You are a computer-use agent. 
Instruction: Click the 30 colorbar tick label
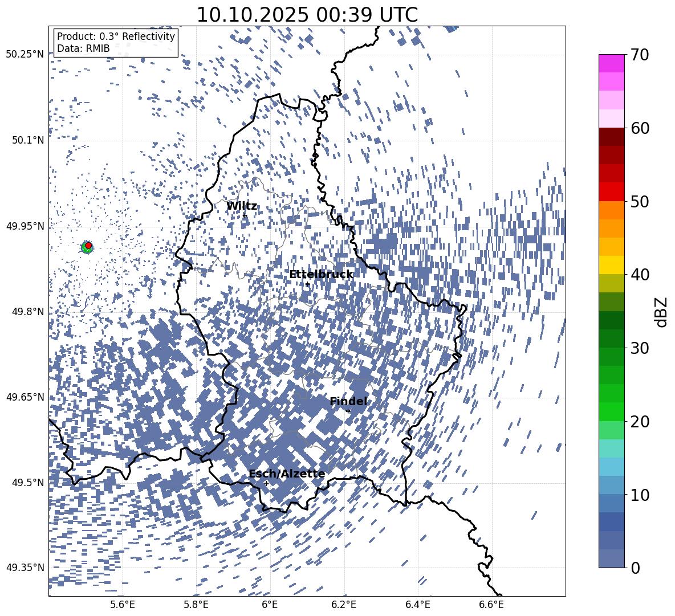point(640,348)
